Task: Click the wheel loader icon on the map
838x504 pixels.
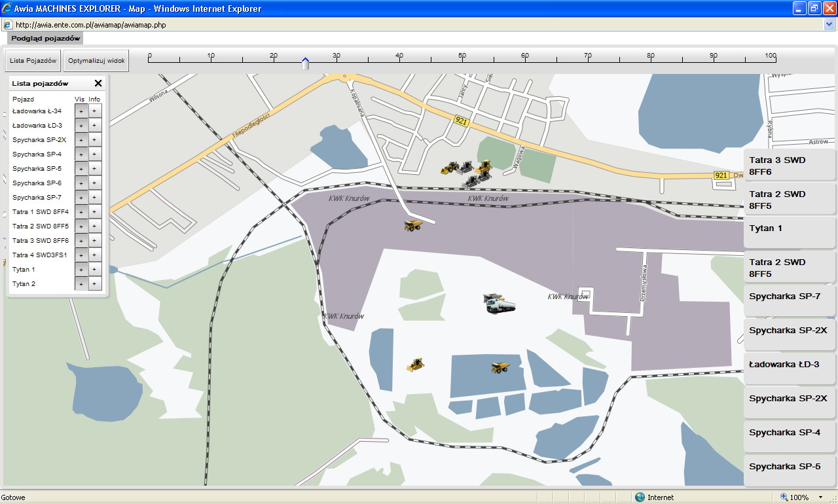Action: tap(450, 168)
